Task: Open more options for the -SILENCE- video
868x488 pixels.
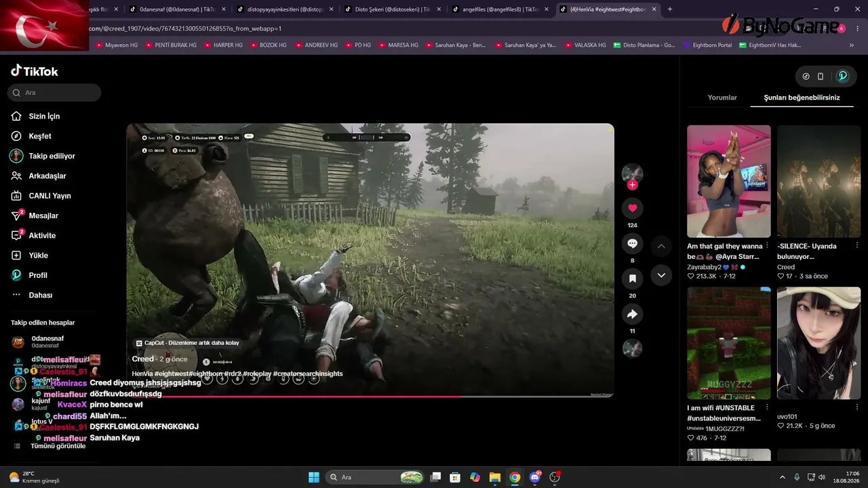Action: pyautogui.click(x=857, y=246)
